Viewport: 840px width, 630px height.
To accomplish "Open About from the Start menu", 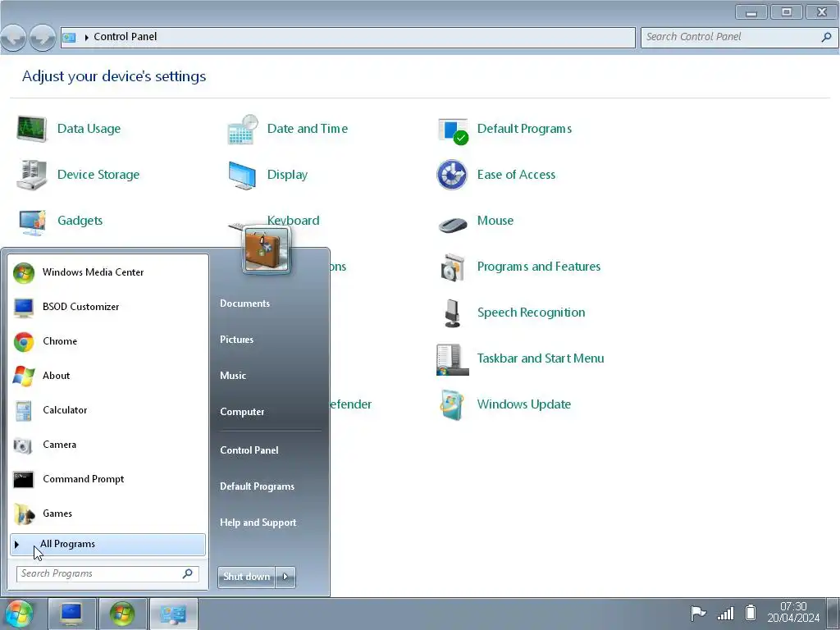I will click(108, 376).
